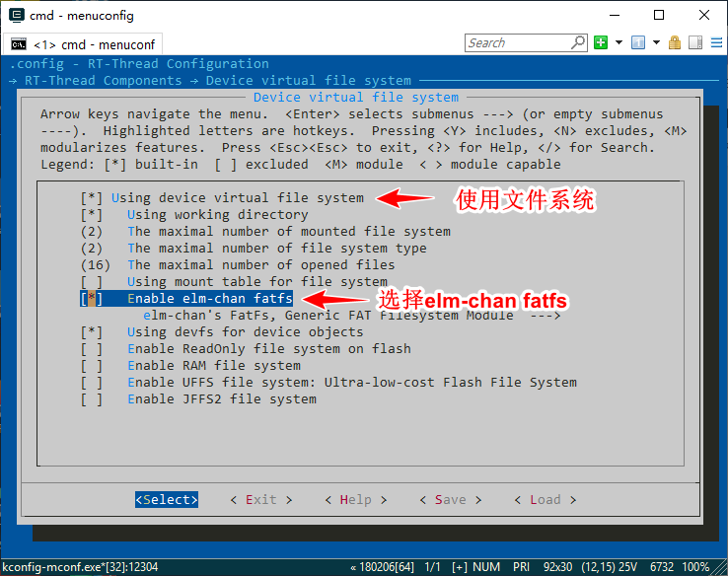This screenshot has width=728, height=576.
Task: Enable 'Using mount table for file system'
Action: coord(92,281)
